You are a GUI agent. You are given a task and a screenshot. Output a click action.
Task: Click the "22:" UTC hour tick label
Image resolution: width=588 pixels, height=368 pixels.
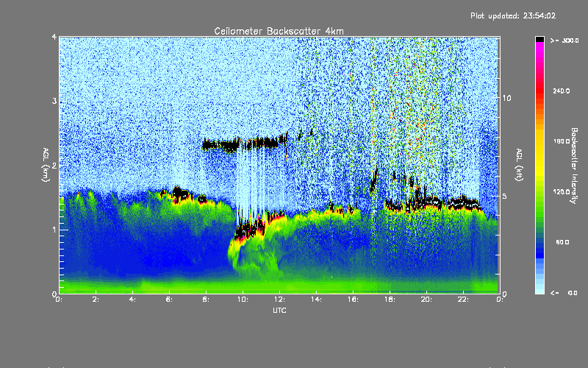(463, 300)
